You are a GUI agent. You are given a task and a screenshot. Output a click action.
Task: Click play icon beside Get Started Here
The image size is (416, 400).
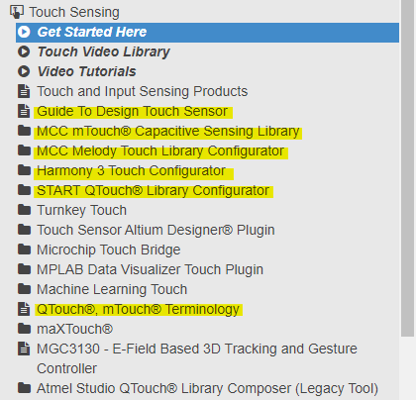[24, 32]
